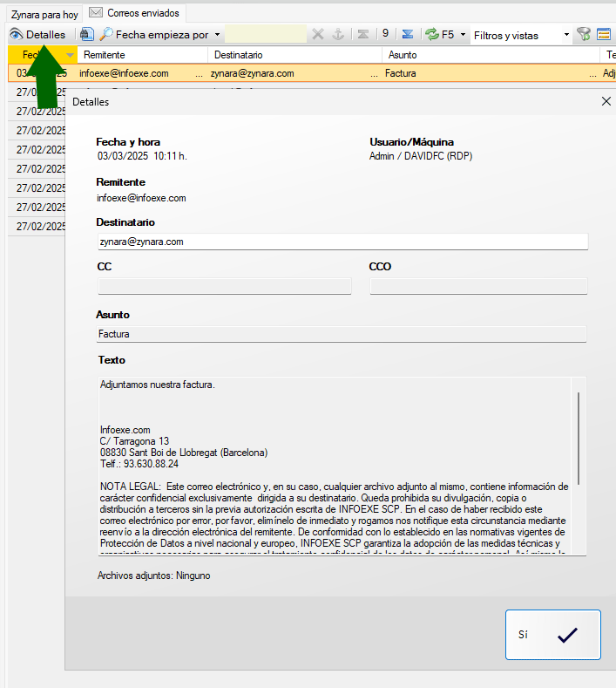Click the Destinatario field with zynara@zynara.com
Screen dimensions: 616x688
pyautogui.click(x=342, y=242)
